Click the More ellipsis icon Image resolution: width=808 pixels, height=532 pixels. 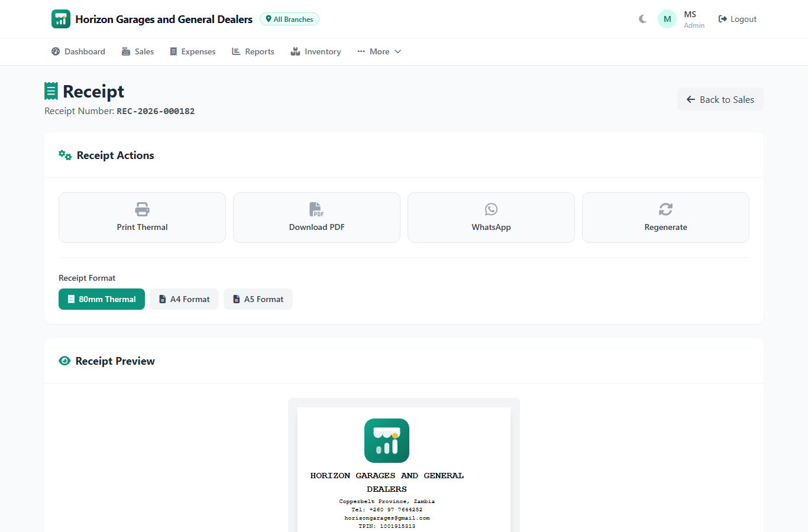[361, 51]
